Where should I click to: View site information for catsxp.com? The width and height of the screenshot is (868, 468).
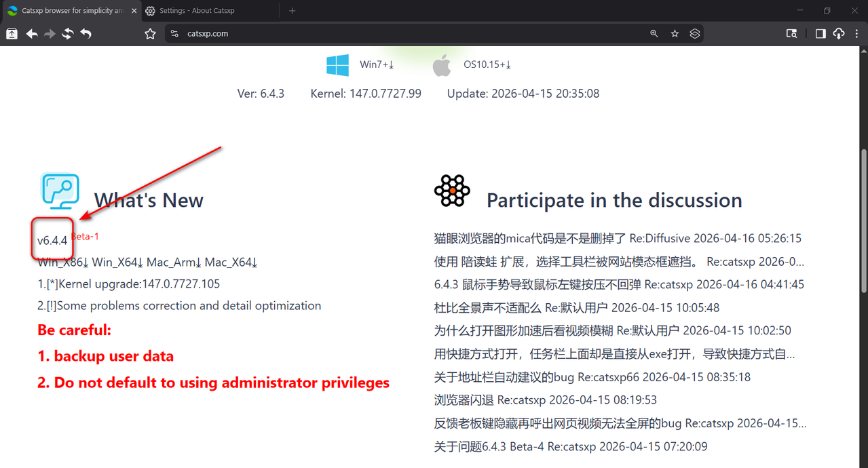[x=174, y=33]
